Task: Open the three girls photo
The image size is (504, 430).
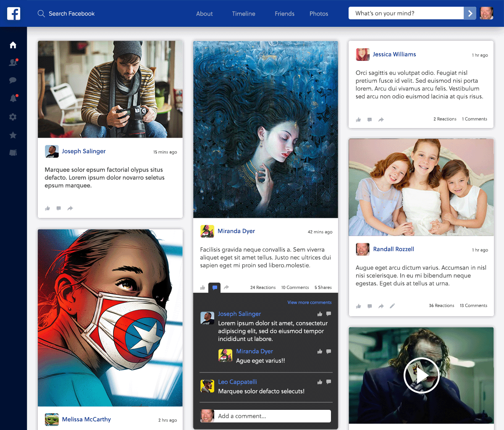Action: (421, 187)
